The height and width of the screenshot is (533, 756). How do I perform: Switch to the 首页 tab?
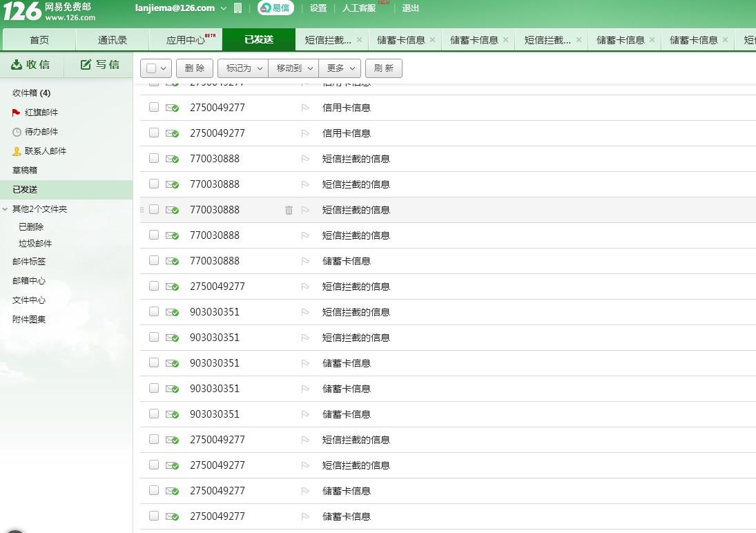pos(39,40)
